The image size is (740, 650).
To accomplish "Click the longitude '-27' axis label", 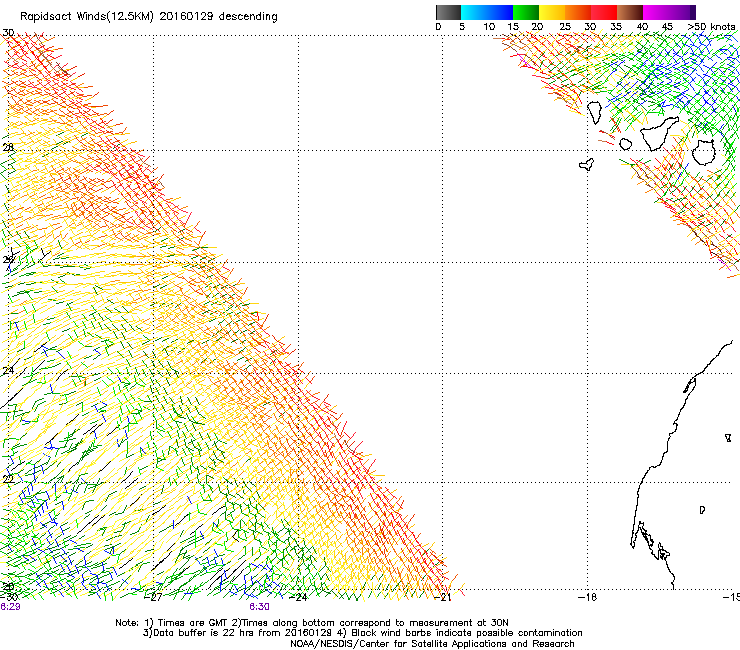I will coord(153,597).
